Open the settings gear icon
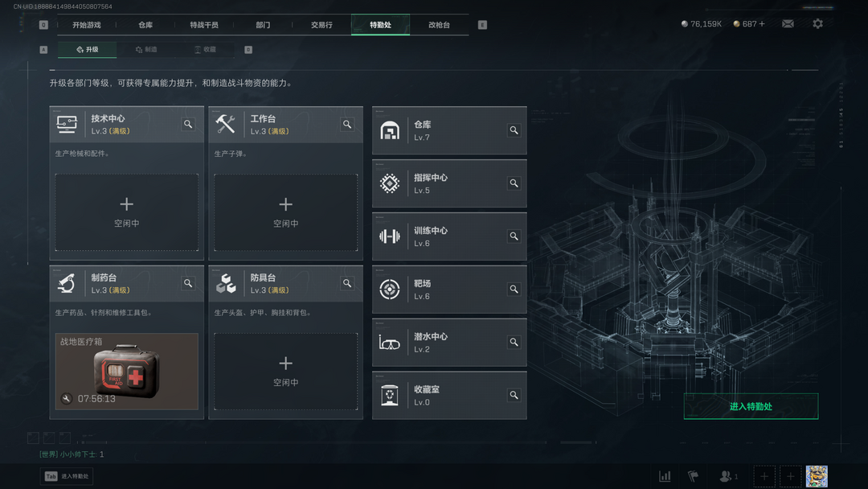This screenshot has width=868, height=489. 817,24
